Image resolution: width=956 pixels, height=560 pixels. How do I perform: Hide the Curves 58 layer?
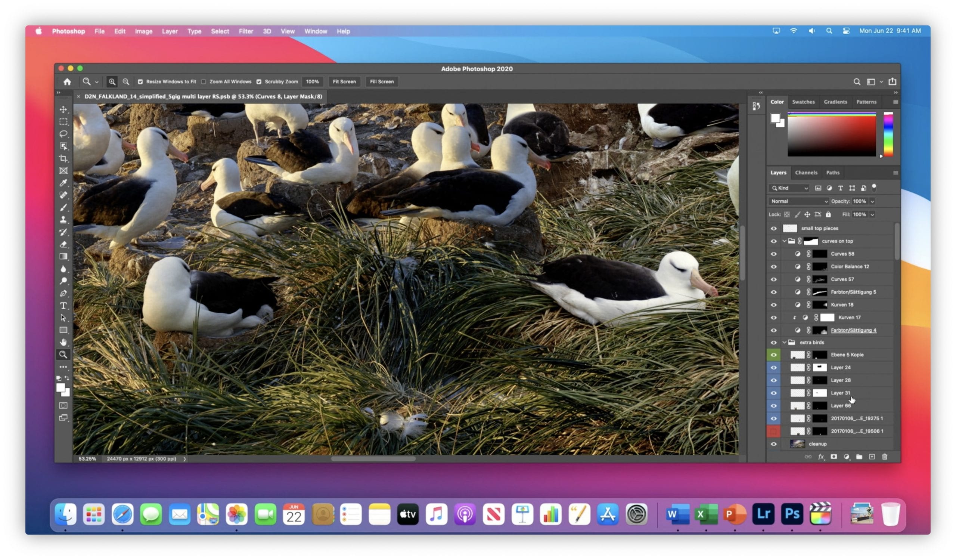773,254
